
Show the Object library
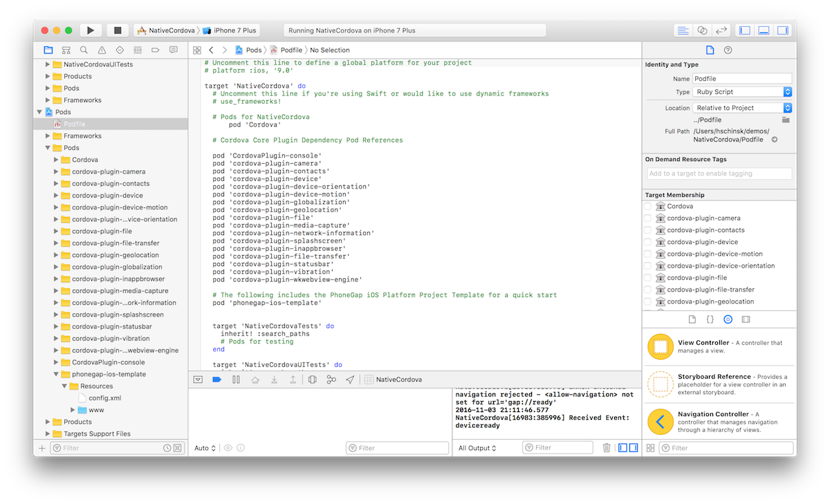[728, 319]
